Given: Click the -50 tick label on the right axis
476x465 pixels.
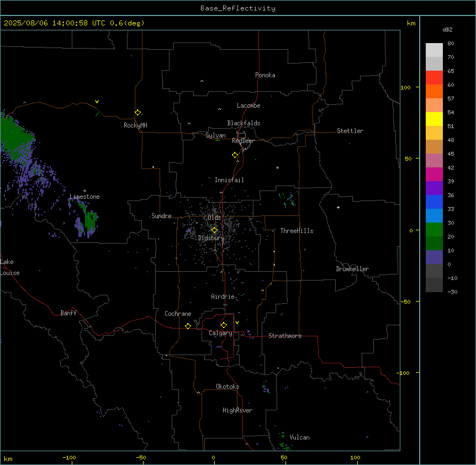Looking at the screenshot, I should tap(405, 302).
